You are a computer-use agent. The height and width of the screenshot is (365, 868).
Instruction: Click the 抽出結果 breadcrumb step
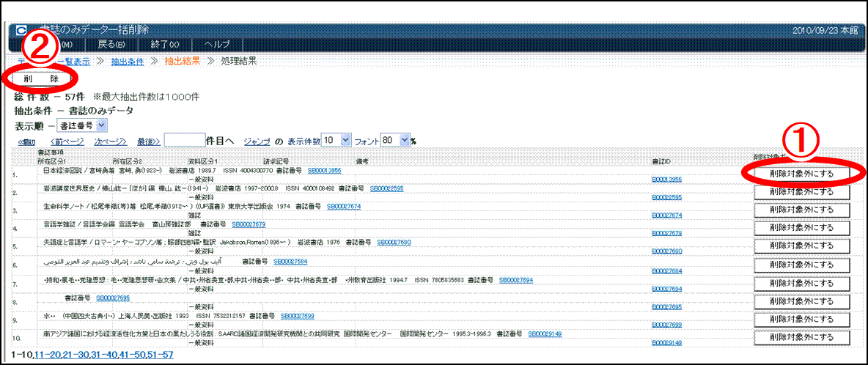click(182, 62)
